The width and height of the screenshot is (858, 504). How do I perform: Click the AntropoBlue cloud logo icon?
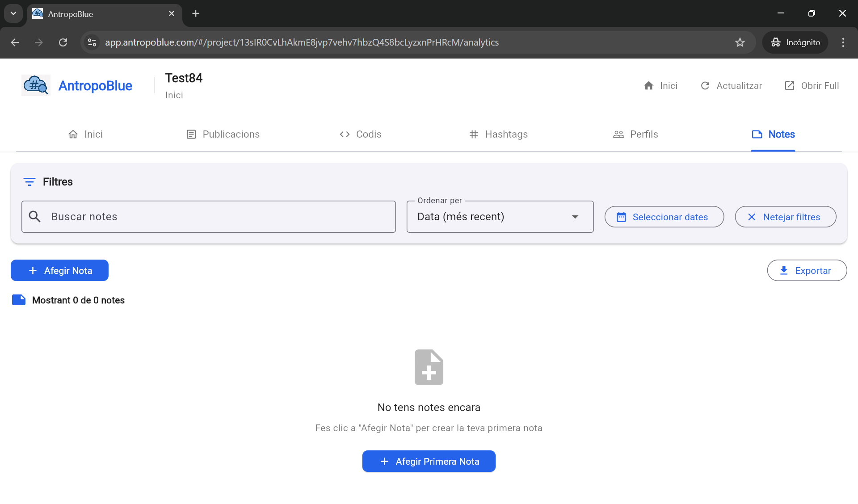click(x=36, y=85)
